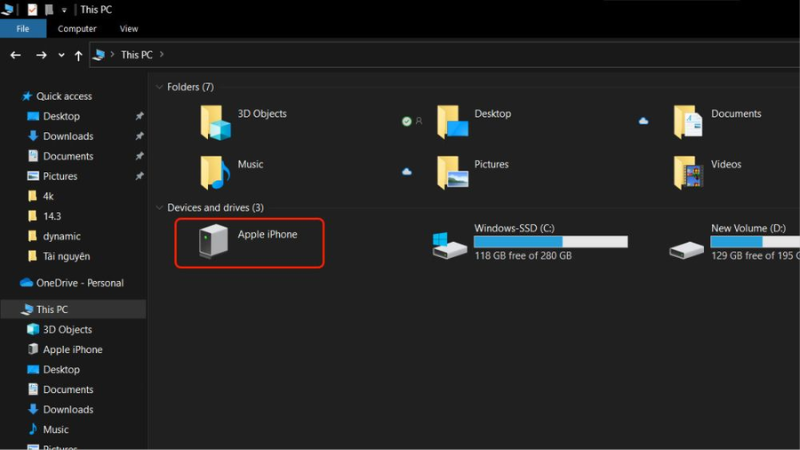Click the first chevron in the address bar

point(112,54)
